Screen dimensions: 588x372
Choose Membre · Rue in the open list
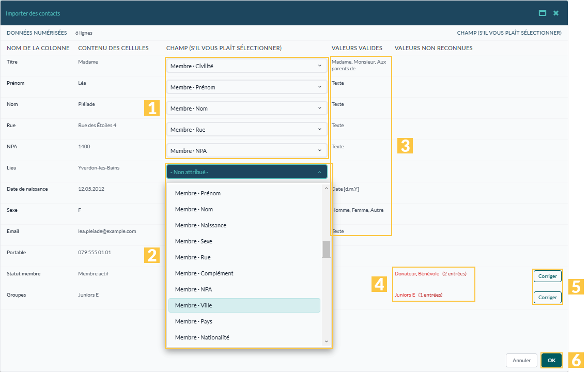[x=244, y=257]
